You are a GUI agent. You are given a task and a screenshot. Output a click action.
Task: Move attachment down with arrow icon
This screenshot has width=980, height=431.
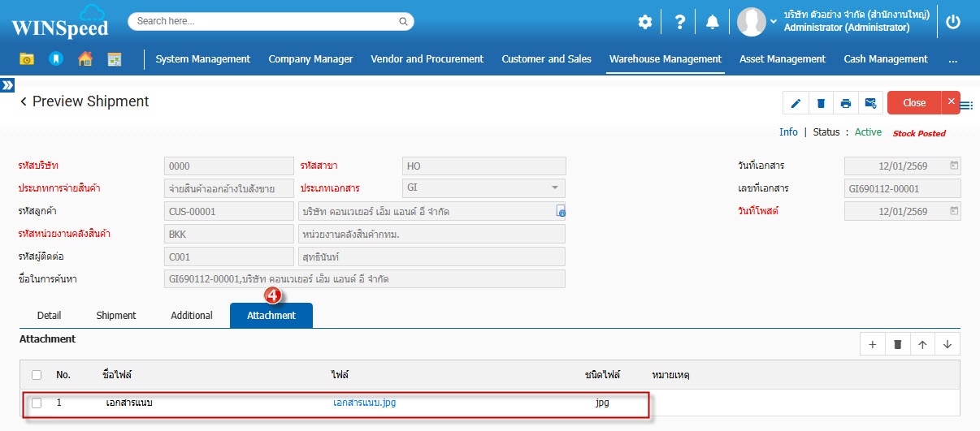pyautogui.click(x=947, y=344)
